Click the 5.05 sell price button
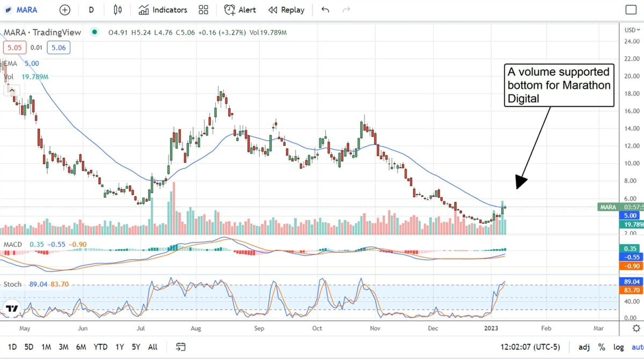Image resolution: width=644 pixels, height=359 pixels. 14,48
